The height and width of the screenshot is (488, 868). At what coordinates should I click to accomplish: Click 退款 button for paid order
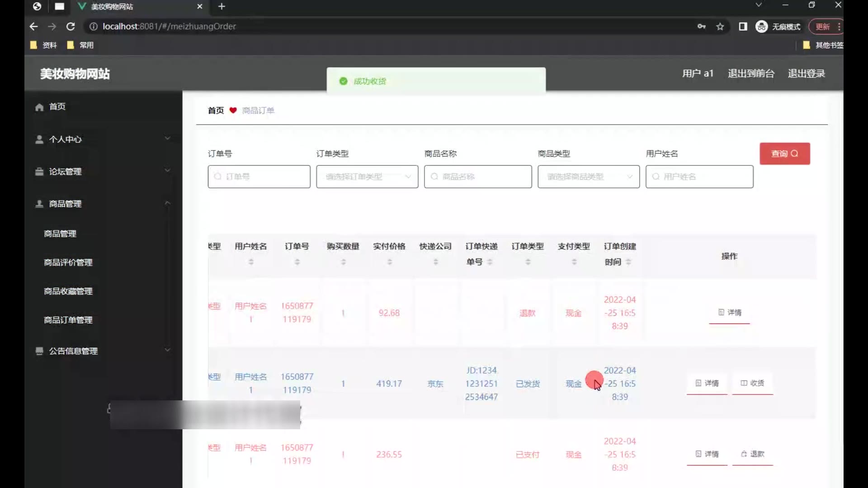click(752, 454)
